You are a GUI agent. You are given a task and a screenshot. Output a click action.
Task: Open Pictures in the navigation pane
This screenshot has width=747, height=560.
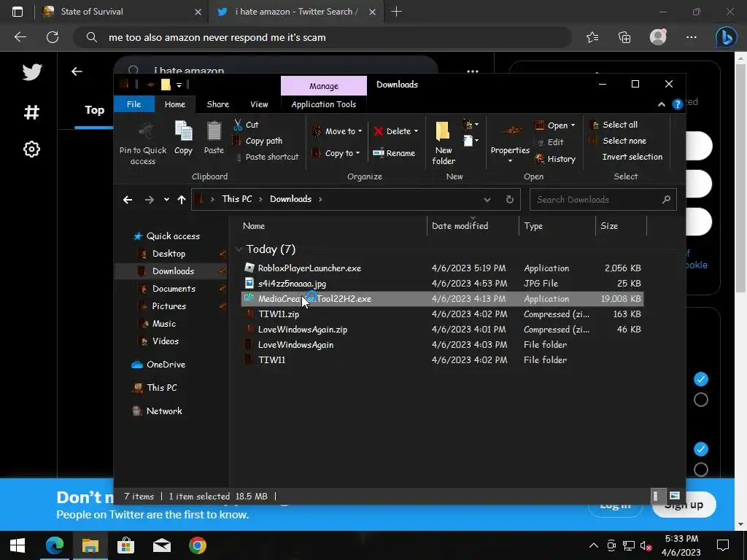coord(169,306)
